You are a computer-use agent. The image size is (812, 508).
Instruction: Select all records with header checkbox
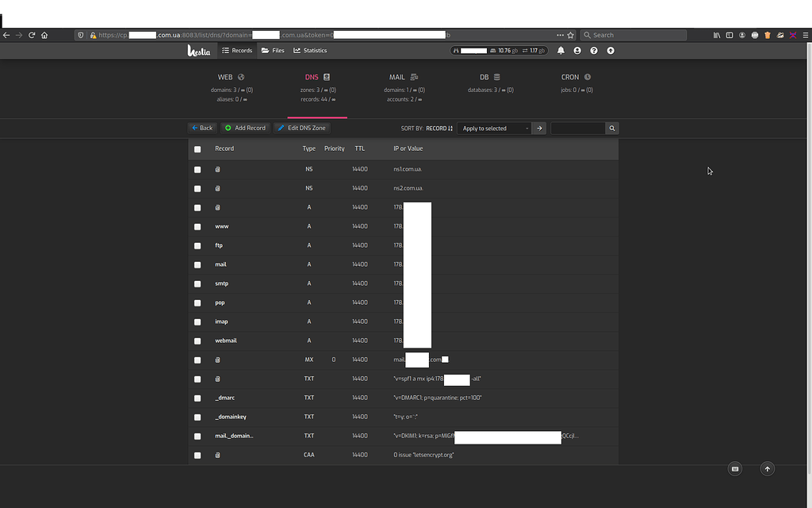[197, 149]
